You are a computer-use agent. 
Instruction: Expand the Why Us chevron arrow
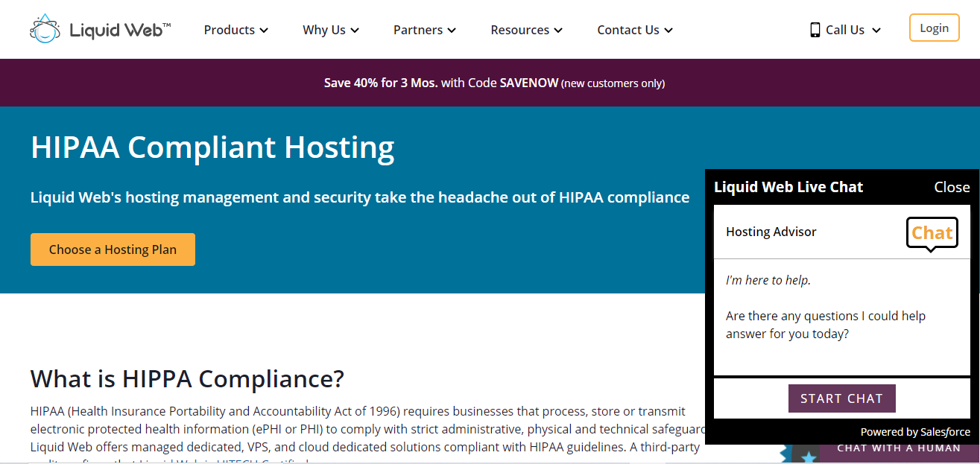pos(355,31)
